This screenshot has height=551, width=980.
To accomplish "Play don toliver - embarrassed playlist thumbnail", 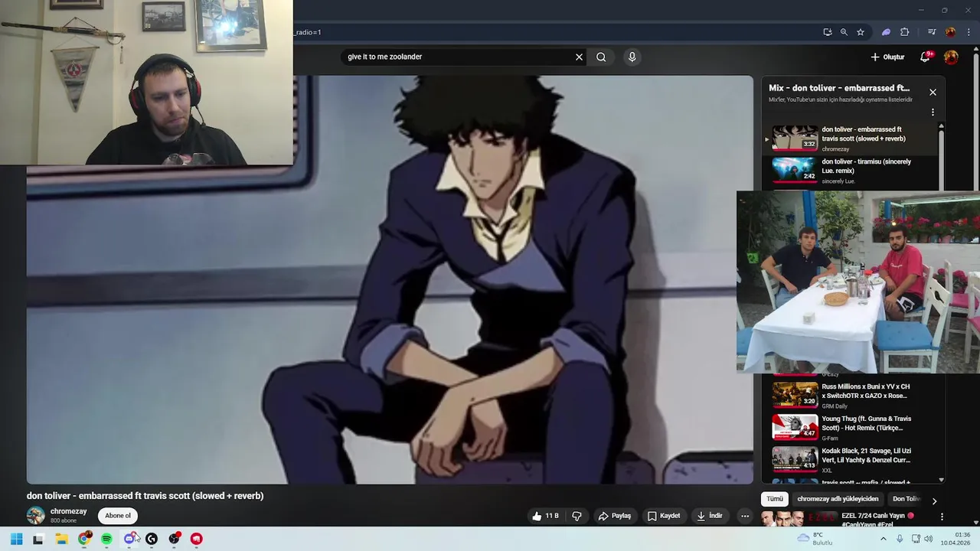I will pyautogui.click(x=795, y=139).
